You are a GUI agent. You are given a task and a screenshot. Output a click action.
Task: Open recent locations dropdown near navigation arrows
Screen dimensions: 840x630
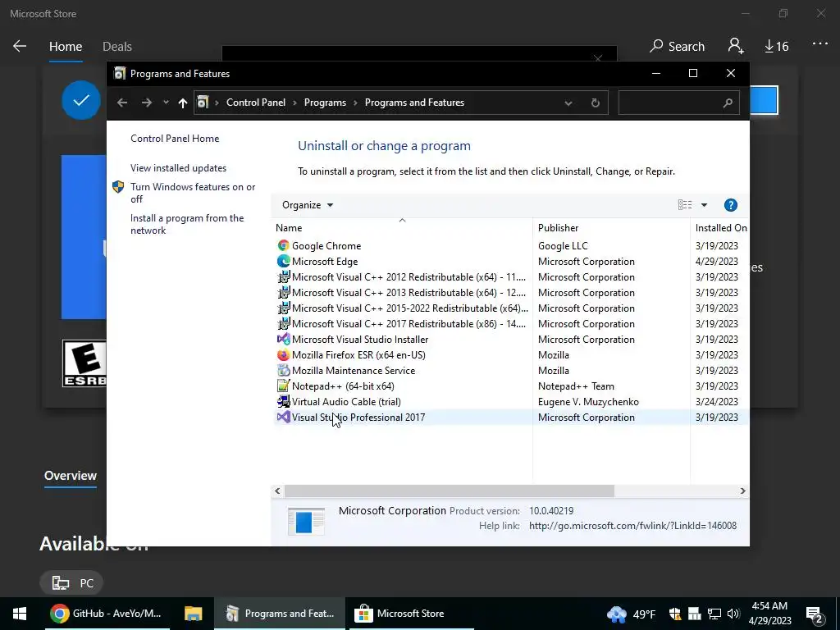(166, 103)
